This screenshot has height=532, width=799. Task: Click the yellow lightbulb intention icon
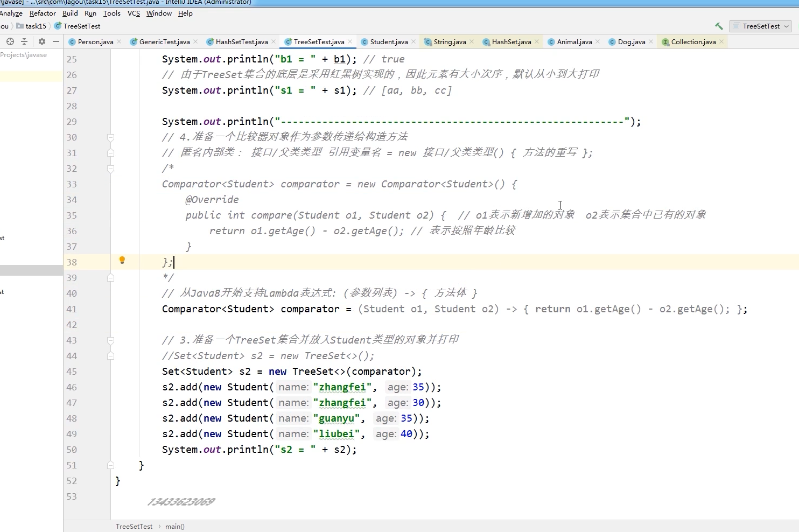click(x=122, y=261)
